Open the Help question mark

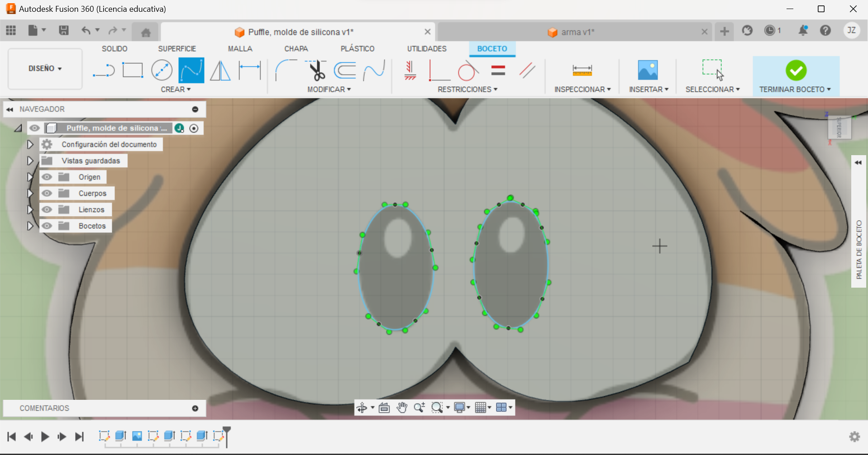click(x=825, y=30)
